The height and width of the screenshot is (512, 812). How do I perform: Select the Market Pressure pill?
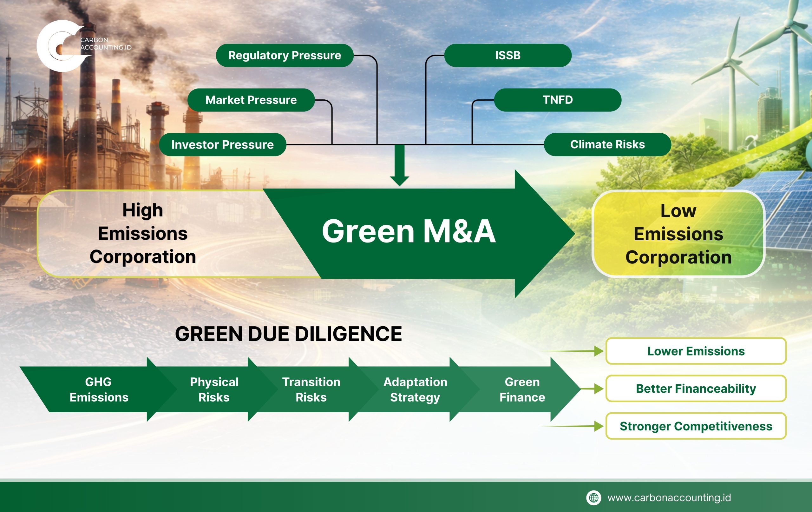[x=251, y=100]
